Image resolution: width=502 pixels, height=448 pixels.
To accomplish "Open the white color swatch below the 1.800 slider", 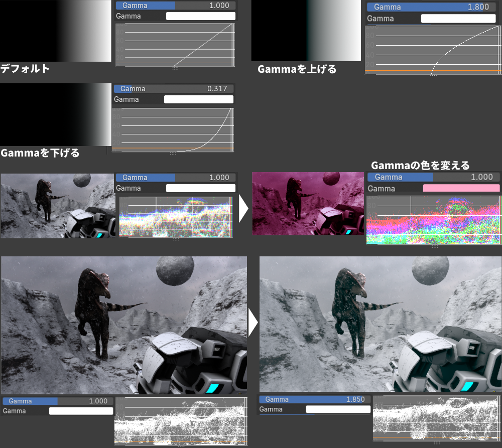I will [458, 19].
